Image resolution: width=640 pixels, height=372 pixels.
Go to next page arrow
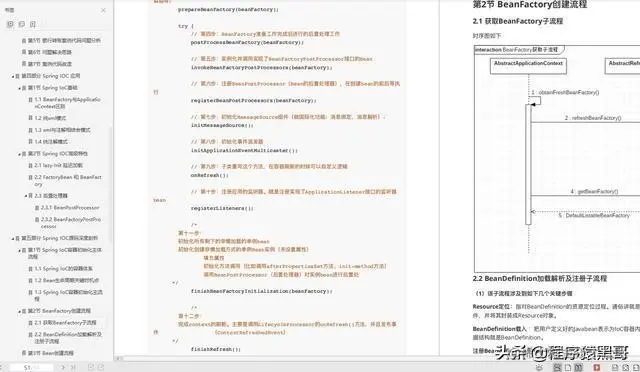(x=63, y=368)
